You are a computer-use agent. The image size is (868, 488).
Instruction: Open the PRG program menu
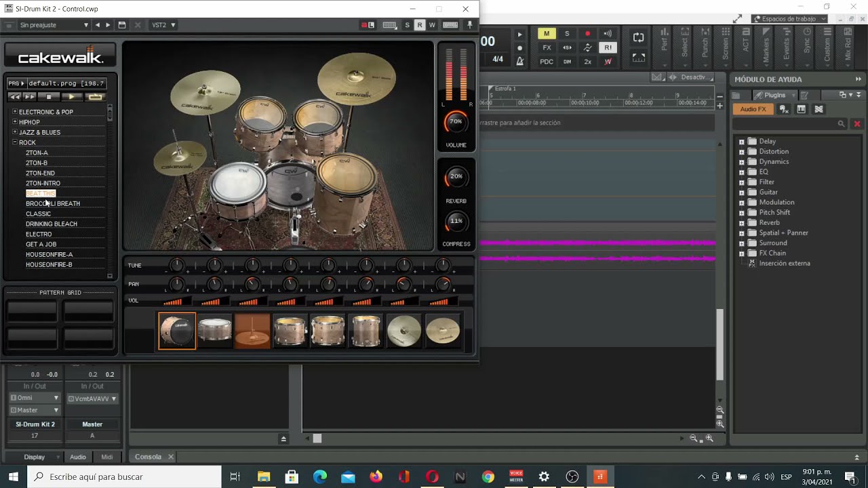pyautogui.click(x=16, y=83)
